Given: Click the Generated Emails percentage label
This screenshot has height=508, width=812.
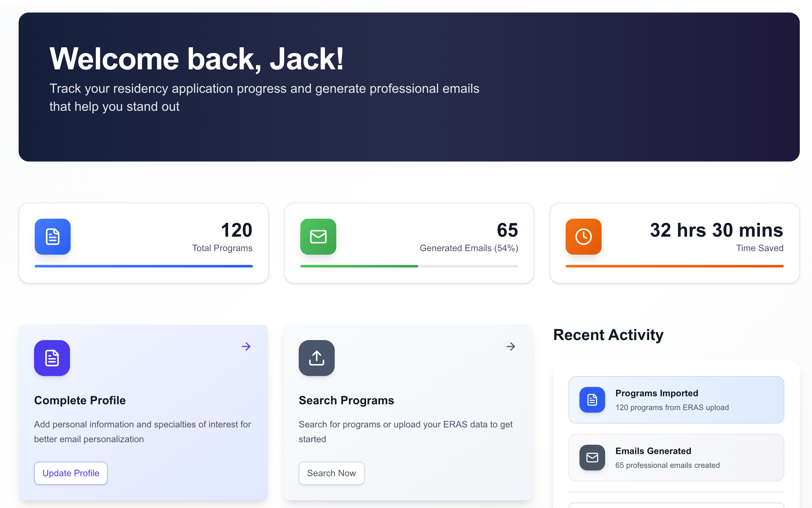Looking at the screenshot, I should point(469,248).
